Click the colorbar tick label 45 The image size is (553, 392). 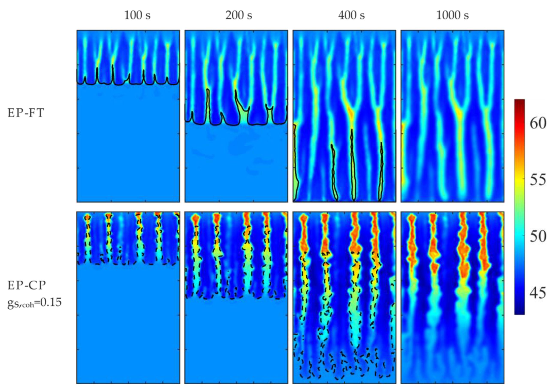pyautogui.click(x=538, y=293)
